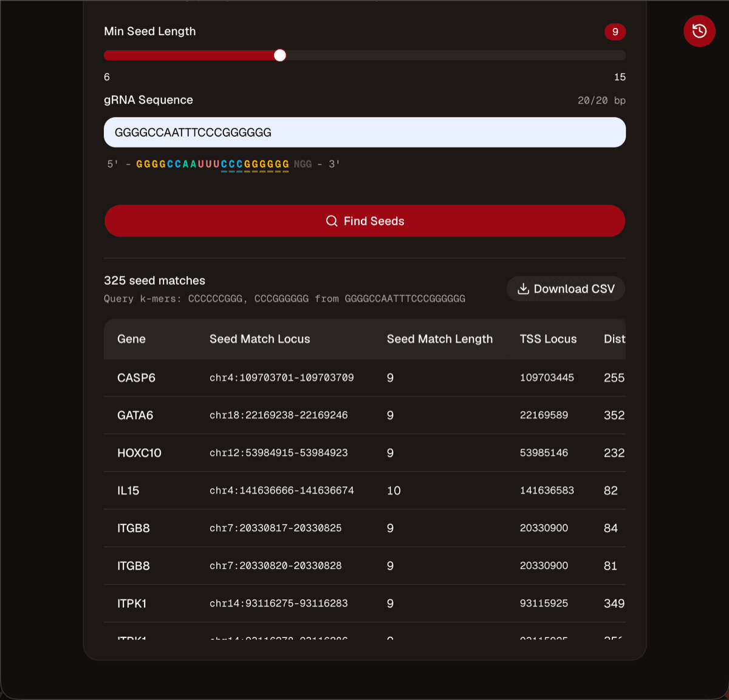Click the Seed Match Locus column header
The width and height of the screenshot is (729, 700).
(x=260, y=339)
